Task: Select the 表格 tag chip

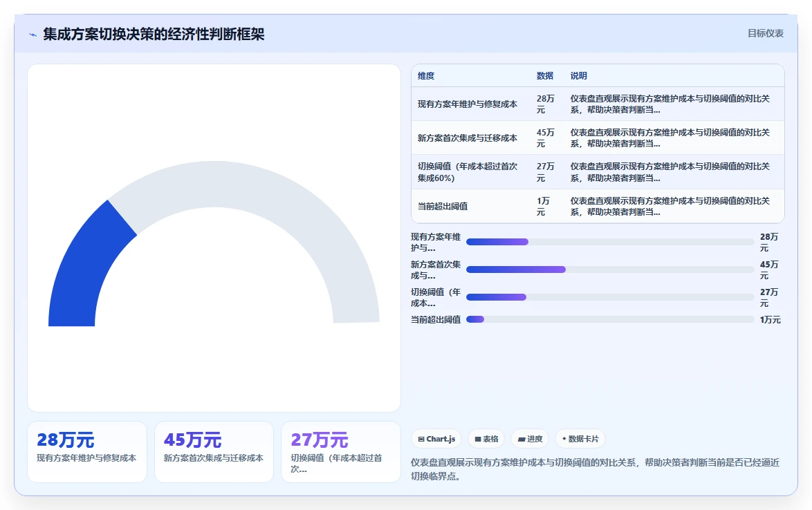Action: [x=486, y=439]
